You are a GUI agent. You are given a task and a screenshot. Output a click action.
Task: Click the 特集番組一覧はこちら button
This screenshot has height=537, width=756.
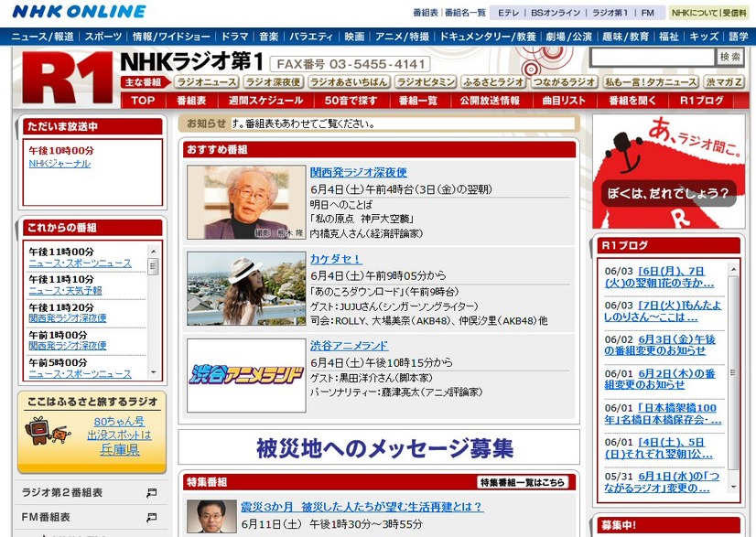click(x=523, y=482)
